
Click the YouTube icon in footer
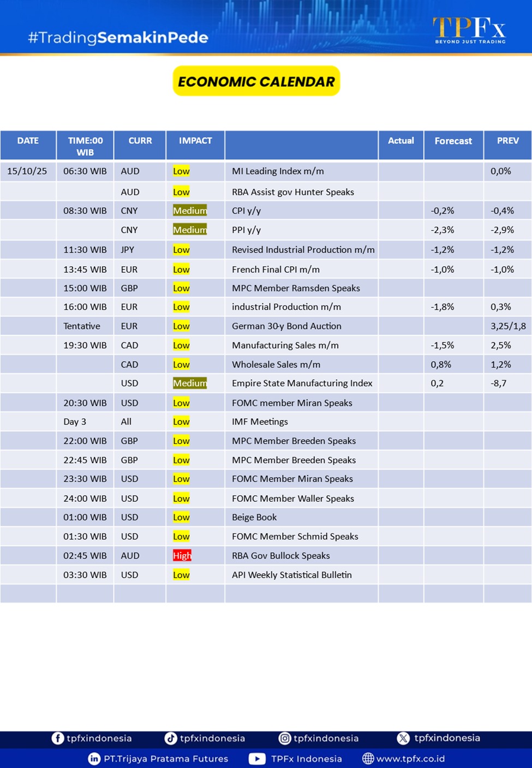tap(257, 758)
